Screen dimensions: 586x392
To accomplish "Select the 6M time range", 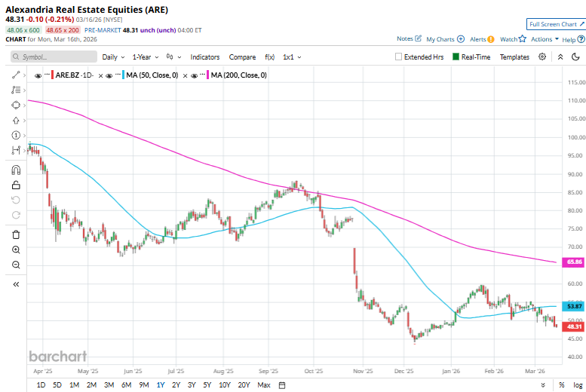I will pyautogui.click(x=126, y=385).
